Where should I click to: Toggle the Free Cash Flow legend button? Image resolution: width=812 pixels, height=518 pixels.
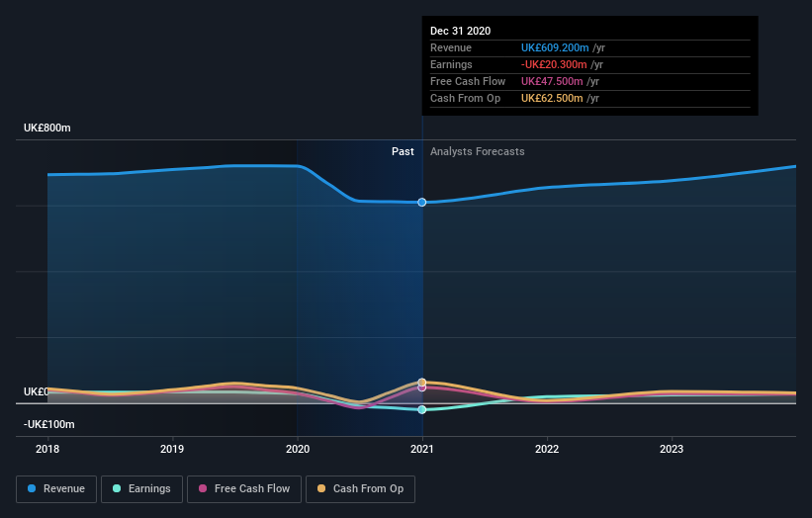point(244,489)
